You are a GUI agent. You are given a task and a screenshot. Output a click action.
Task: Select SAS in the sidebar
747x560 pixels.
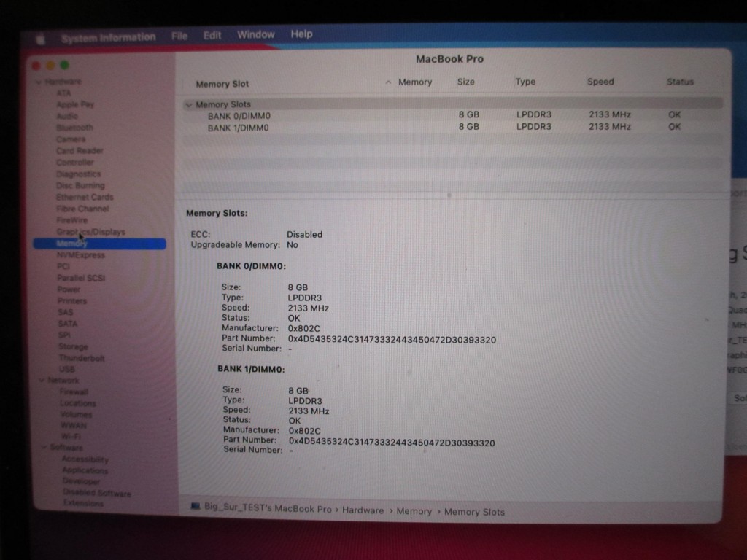(x=65, y=312)
